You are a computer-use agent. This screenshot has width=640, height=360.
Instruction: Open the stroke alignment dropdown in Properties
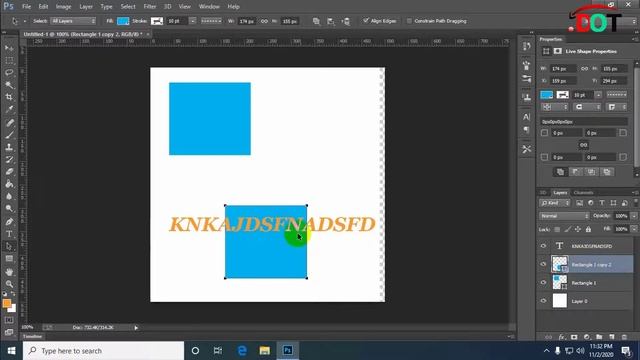pyautogui.click(x=555, y=107)
